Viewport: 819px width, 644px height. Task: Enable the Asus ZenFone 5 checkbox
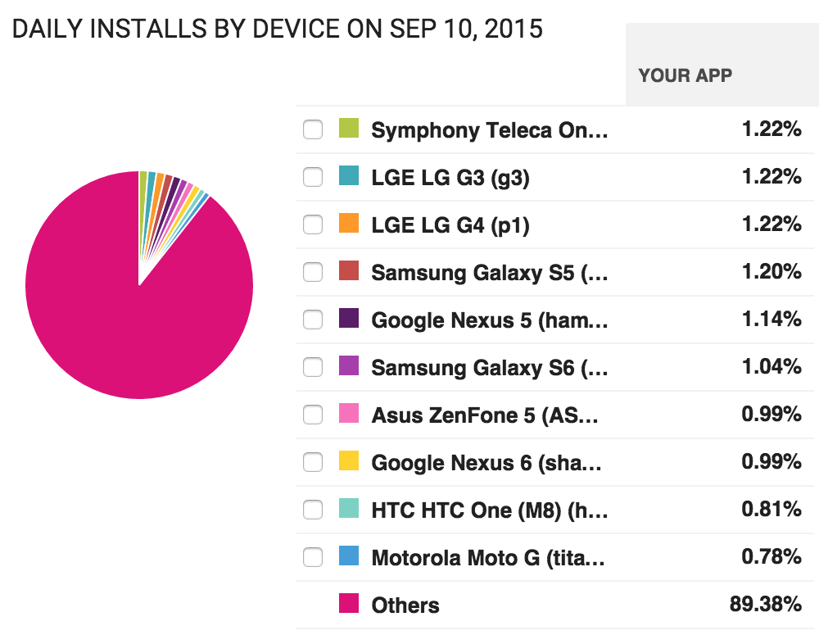(313, 415)
